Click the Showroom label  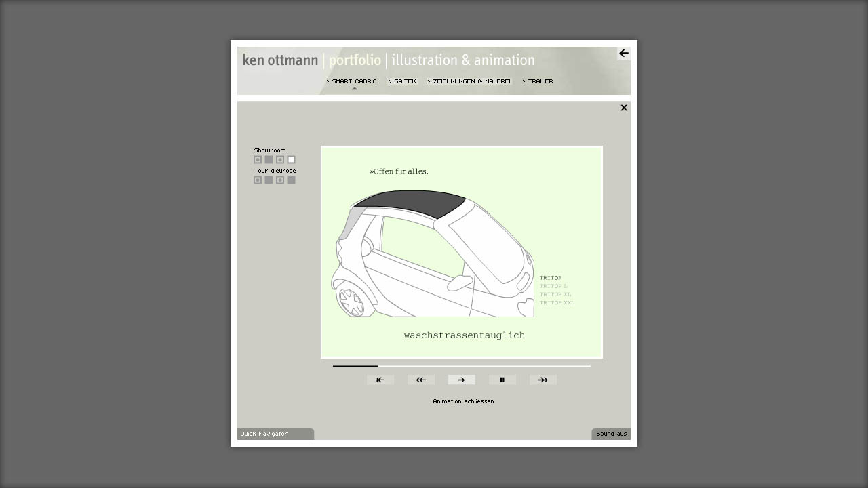[270, 150]
